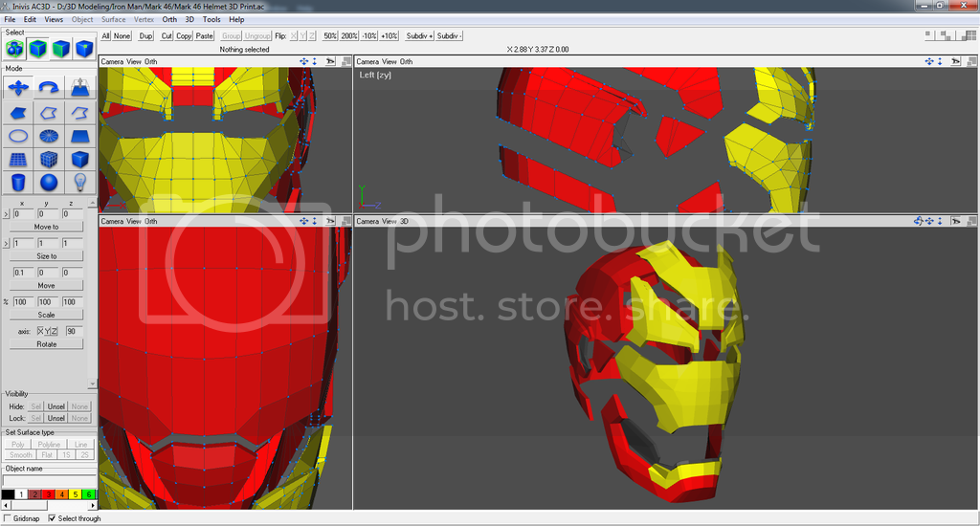
Task: Activate the Rotate mode curved-arrow tool
Action: click(x=49, y=87)
